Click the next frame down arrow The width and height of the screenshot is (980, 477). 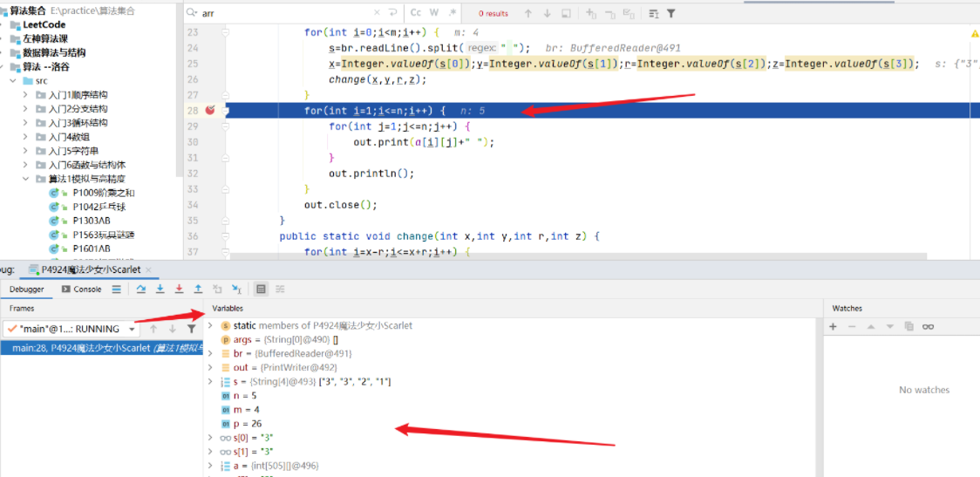pyautogui.click(x=172, y=329)
